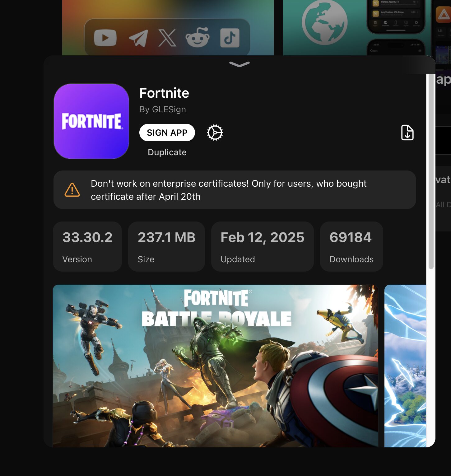Click the Feb 12, 2025 Updated card
451x476 pixels.
tap(262, 246)
